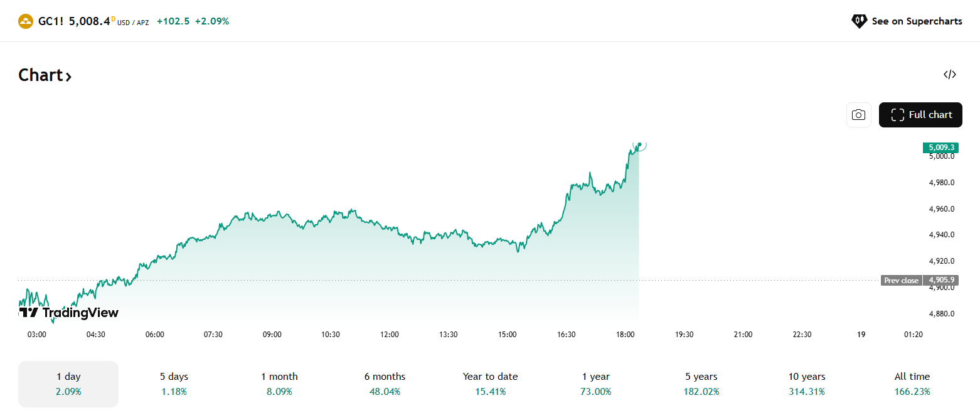Click the Prev close price label

901,281
